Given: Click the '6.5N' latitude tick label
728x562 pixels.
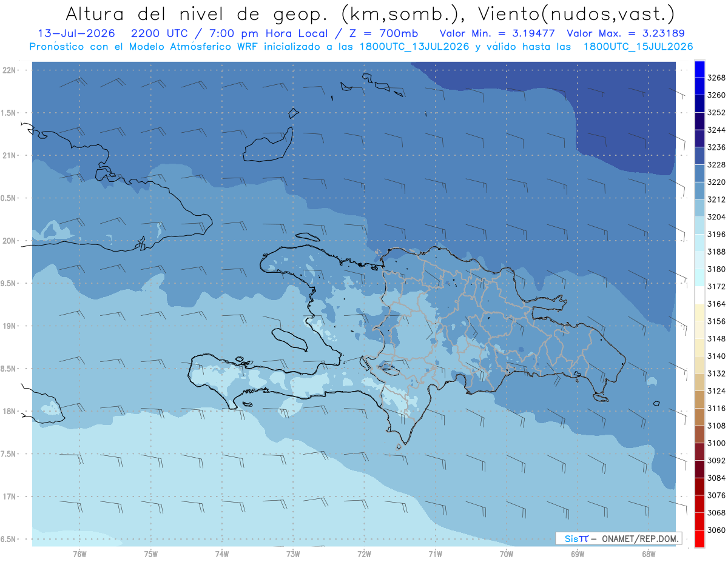Looking at the screenshot, I should click(9, 539).
